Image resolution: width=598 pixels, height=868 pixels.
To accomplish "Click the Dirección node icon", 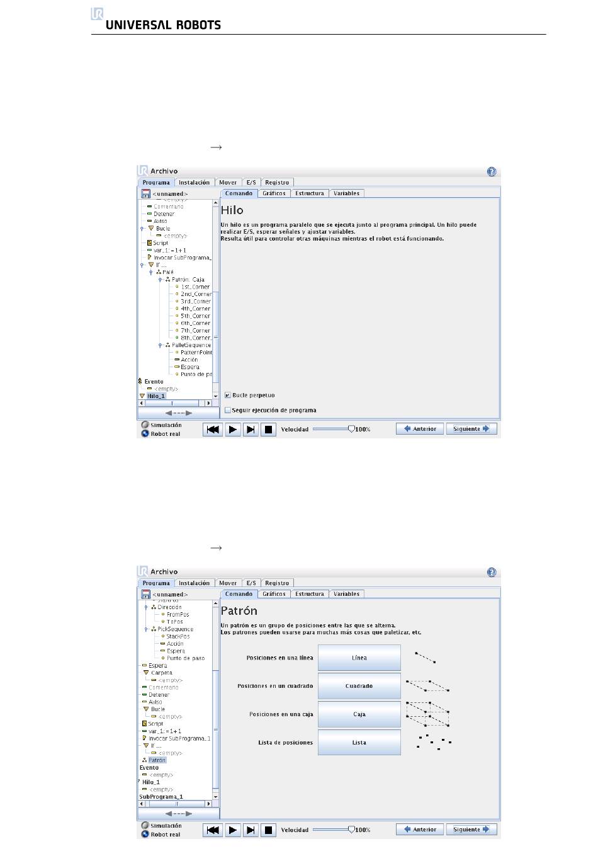I will [x=154, y=607].
